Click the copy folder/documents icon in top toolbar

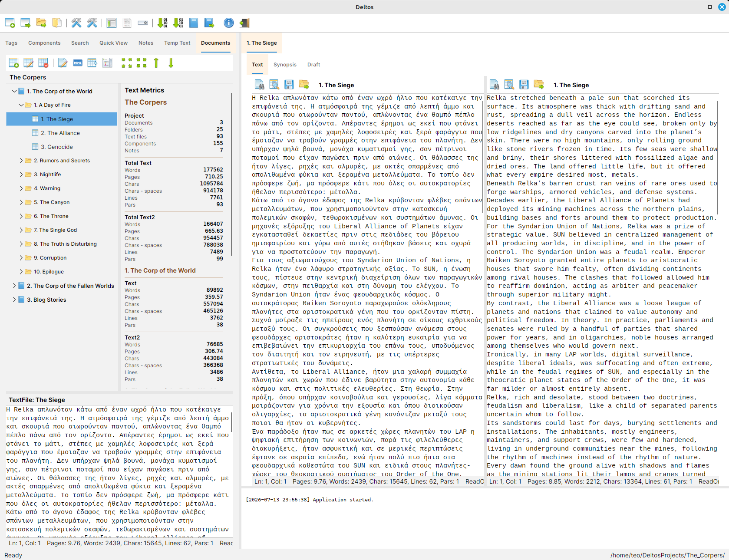click(57, 23)
